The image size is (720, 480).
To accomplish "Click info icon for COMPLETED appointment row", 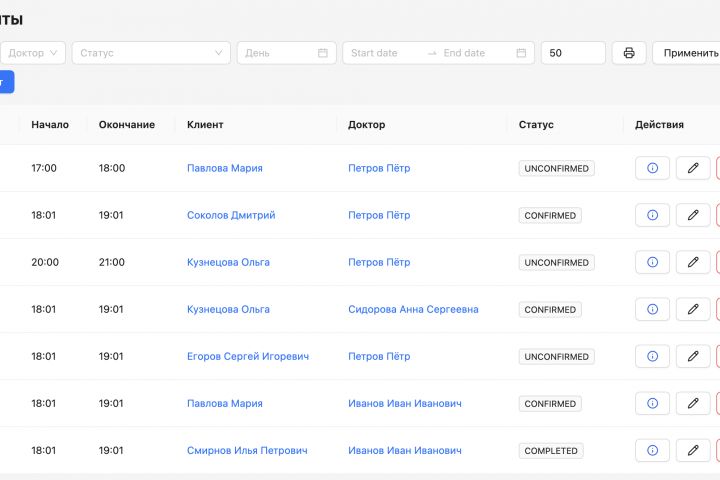I will (652, 451).
